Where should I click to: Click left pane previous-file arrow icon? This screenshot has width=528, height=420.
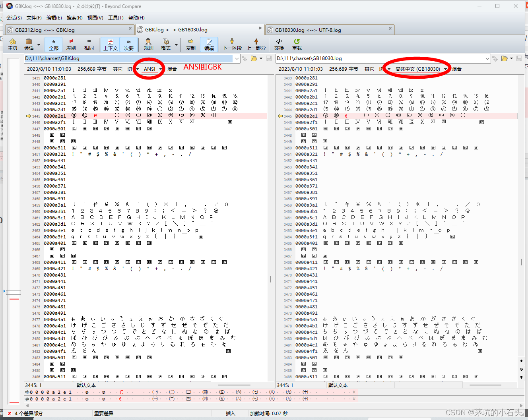(x=245, y=59)
